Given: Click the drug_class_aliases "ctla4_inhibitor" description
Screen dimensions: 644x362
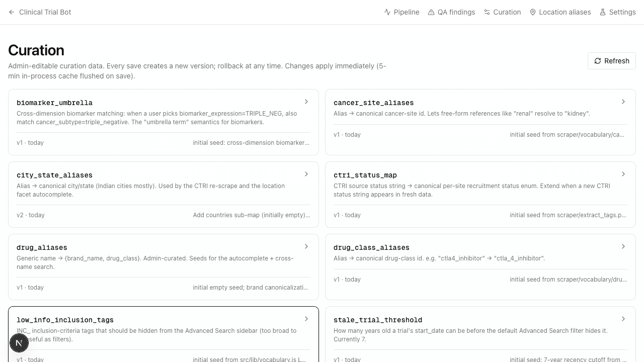Looking at the screenshot, I should pyautogui.click(x=439, y=258).
